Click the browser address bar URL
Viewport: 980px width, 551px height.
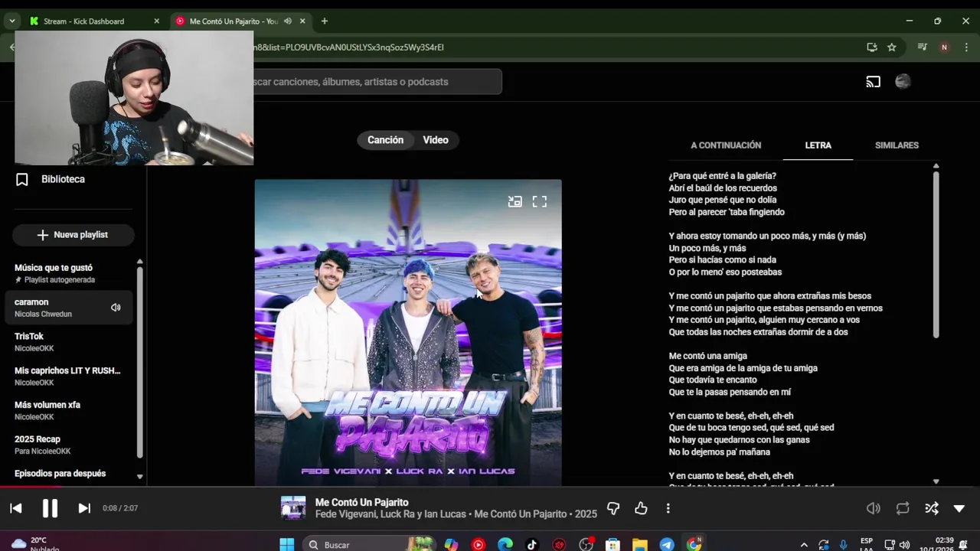[349, 47]
